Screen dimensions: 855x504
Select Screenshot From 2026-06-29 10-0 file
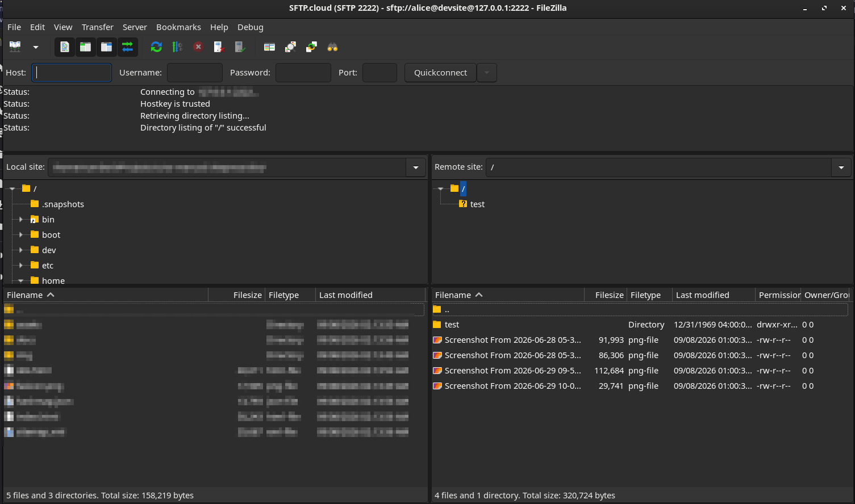[x=640, y=386]
